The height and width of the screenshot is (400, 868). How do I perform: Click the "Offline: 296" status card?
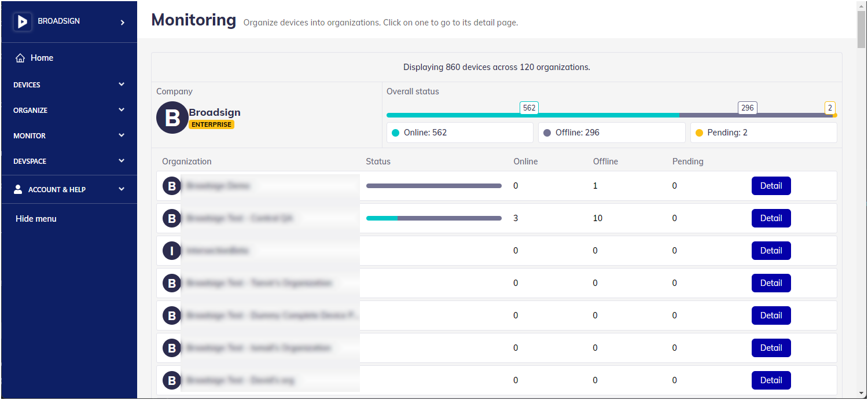pyautogui.click(x=612, y=133)
